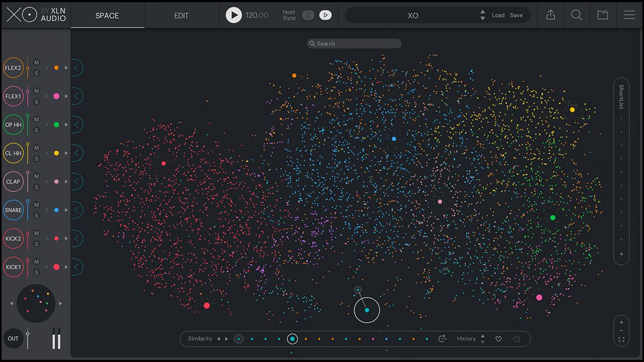The width and height of the screenshot is (644, 362).
Task: Open the Search tool in the top toolbar
Action: (x=576, y=15)
